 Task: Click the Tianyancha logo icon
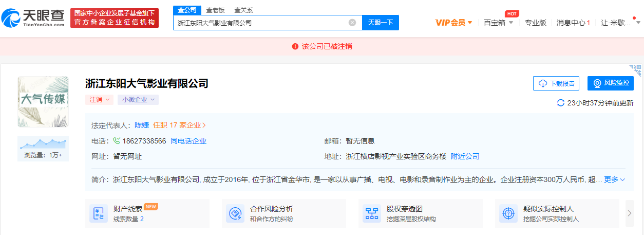click(12, 17)
